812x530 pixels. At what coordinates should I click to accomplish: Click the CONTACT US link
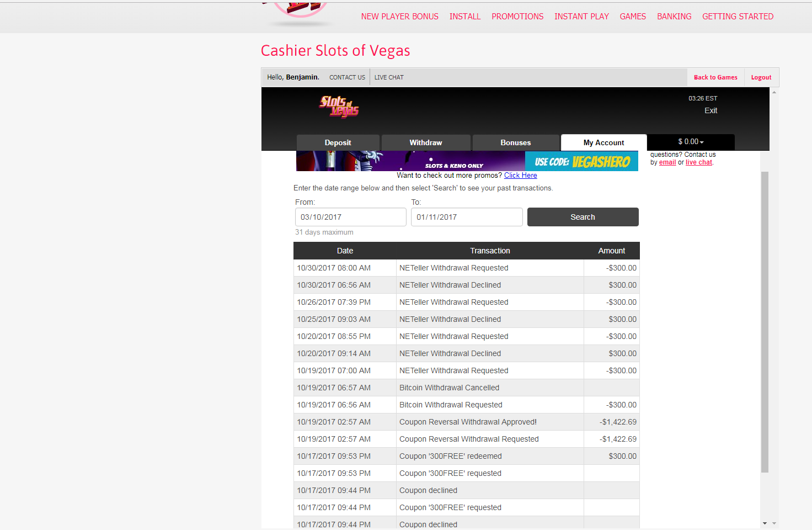tap(347, 77)
